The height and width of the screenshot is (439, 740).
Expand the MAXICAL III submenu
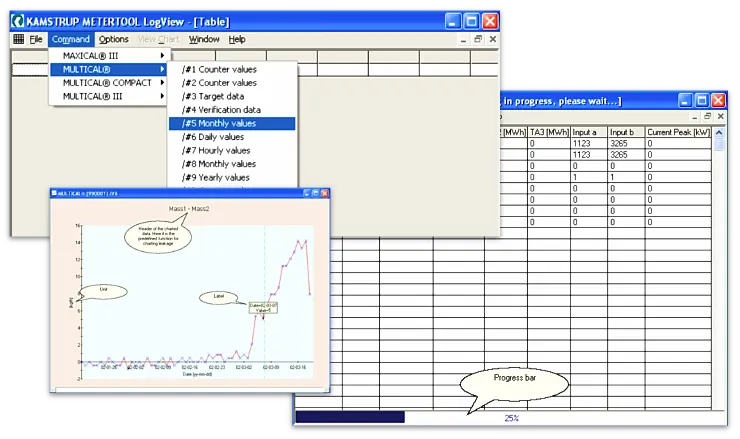point(108,56)
